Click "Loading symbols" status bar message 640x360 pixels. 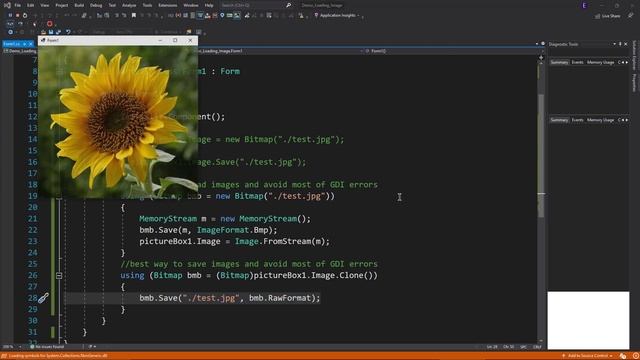(x=57, y=356)
